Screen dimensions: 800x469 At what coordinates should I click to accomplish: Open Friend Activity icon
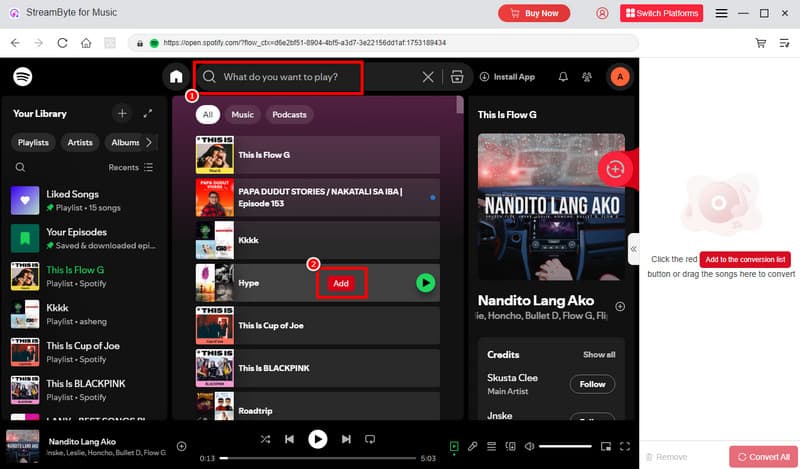tap(587, 77)
